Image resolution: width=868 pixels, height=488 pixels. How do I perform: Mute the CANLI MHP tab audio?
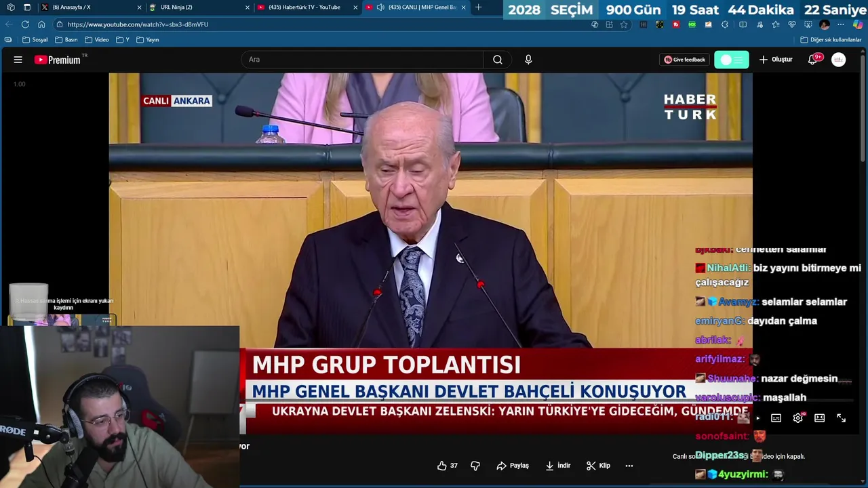click(380, 7)
